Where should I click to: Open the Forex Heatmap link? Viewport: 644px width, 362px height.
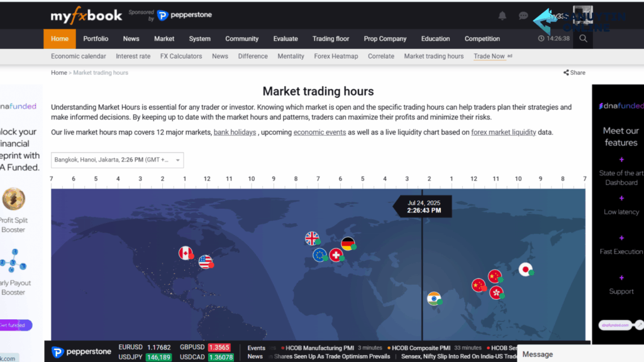point(336,56)
